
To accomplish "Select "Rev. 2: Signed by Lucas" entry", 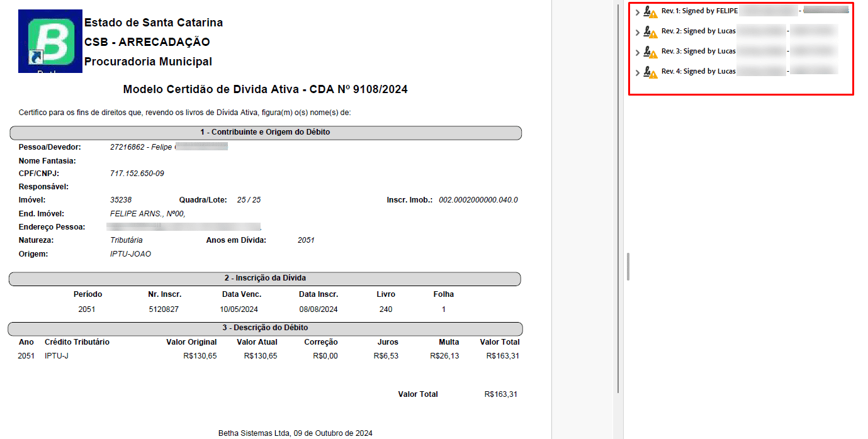I will (698, 31).
